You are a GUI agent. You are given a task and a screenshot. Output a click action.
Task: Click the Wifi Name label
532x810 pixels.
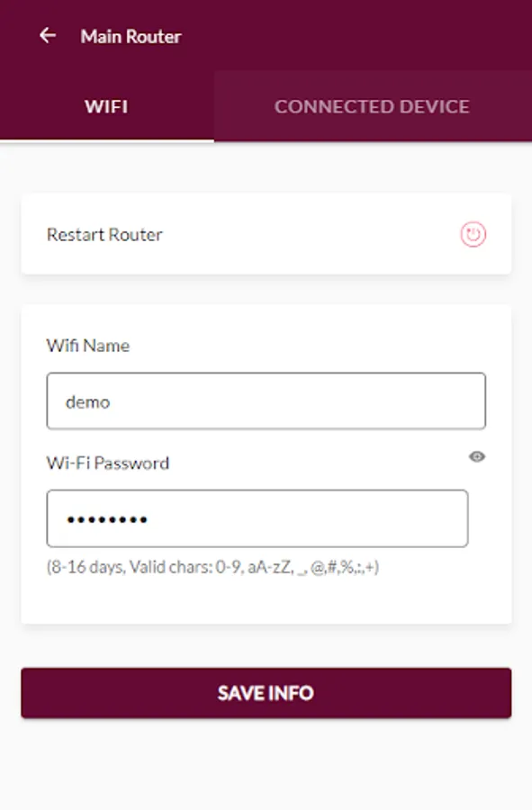88,345
